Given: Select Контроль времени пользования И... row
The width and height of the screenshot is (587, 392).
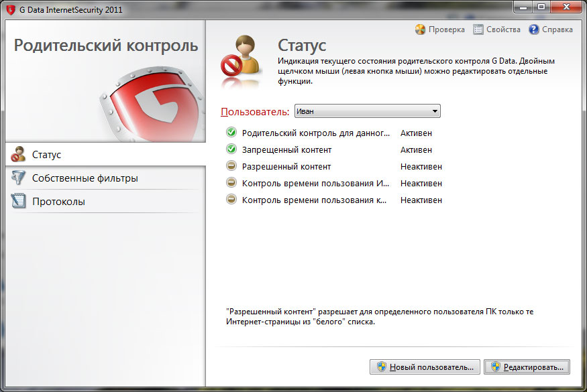Looking at the screenshot, I should (334, 184).
